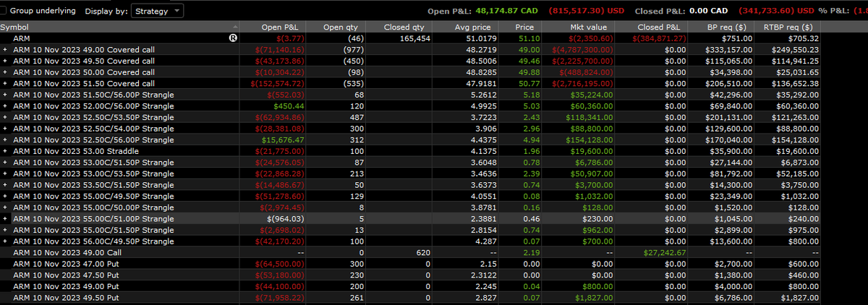Expand the 56.00C/49.50P Strangle row
The width and height of the screenshot is (868, 305).
click(5, 241)
